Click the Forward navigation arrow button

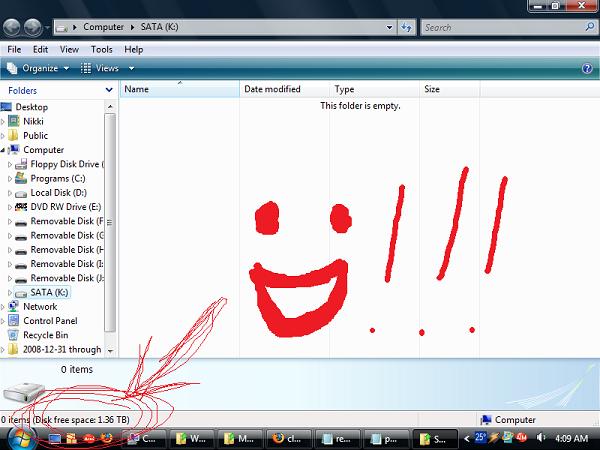click(x=33, y=27)
